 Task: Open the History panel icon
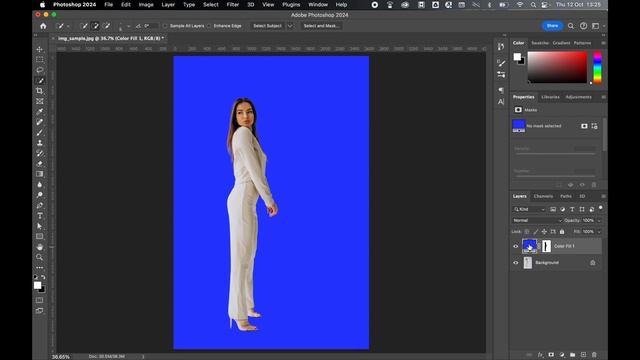click(x=501, y=47)
